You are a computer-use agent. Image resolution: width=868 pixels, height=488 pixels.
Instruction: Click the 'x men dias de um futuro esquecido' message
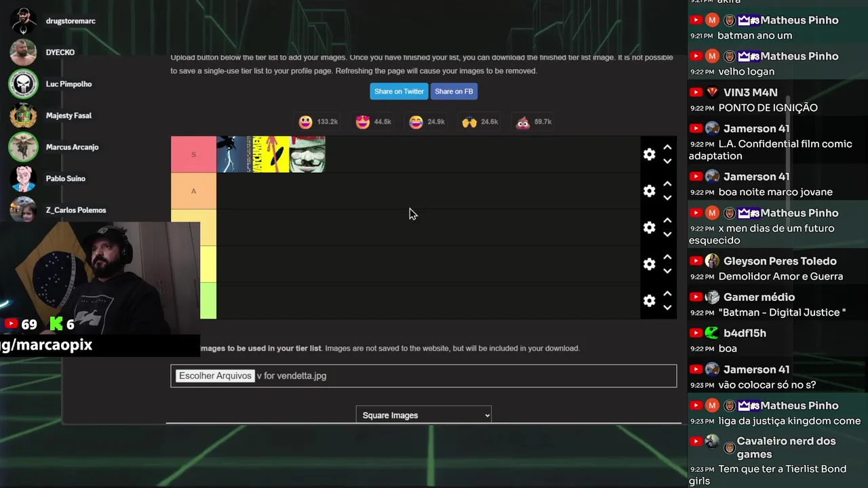(x=762, y=235)
